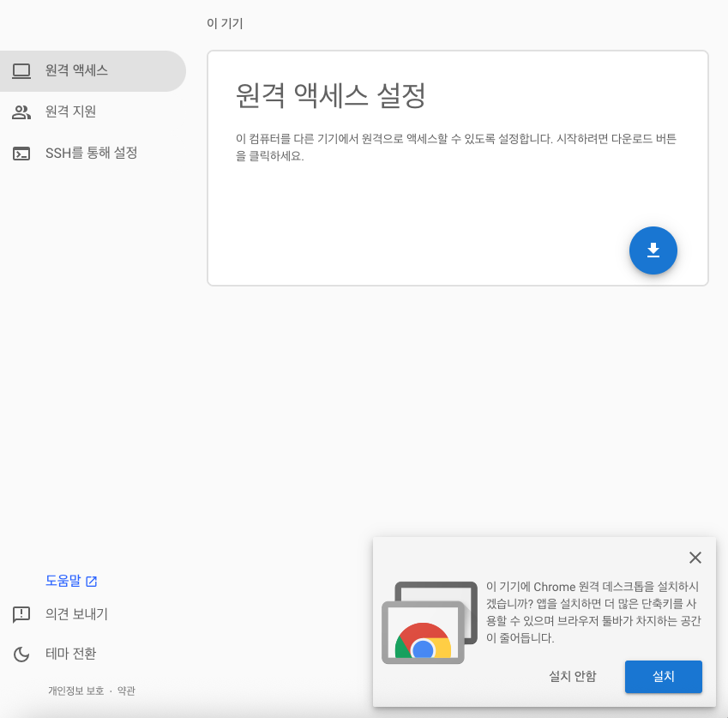
Task: Select the monitor icon beside 원격 액세스
Action: click(x=23, y=71)
